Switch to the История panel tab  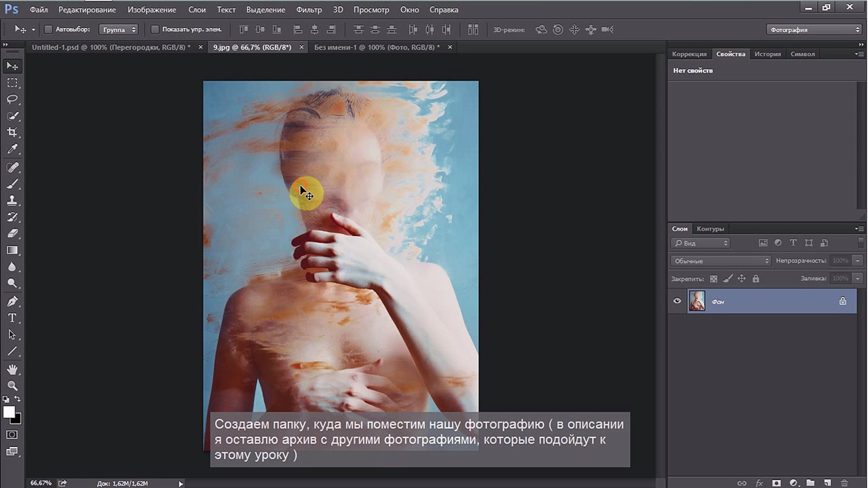(x=767, y=54)
